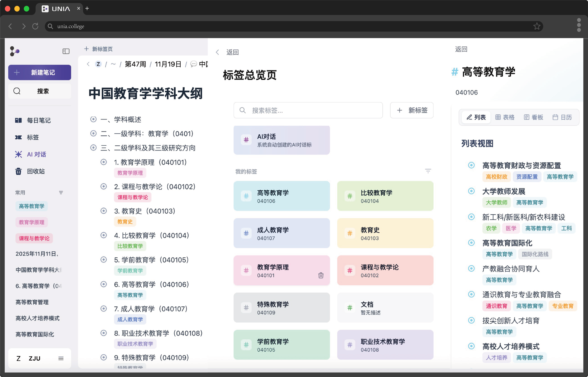The height and width of the screenshot is (377, 588).
Task: Bookmark page with star icon
Action: pyautogui.click(x=537, y=26)
